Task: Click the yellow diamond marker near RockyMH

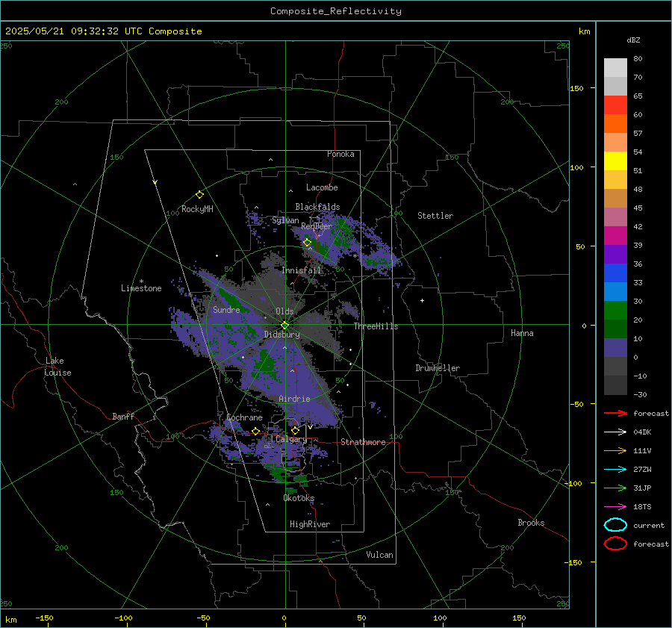Action: coord(199,195)
